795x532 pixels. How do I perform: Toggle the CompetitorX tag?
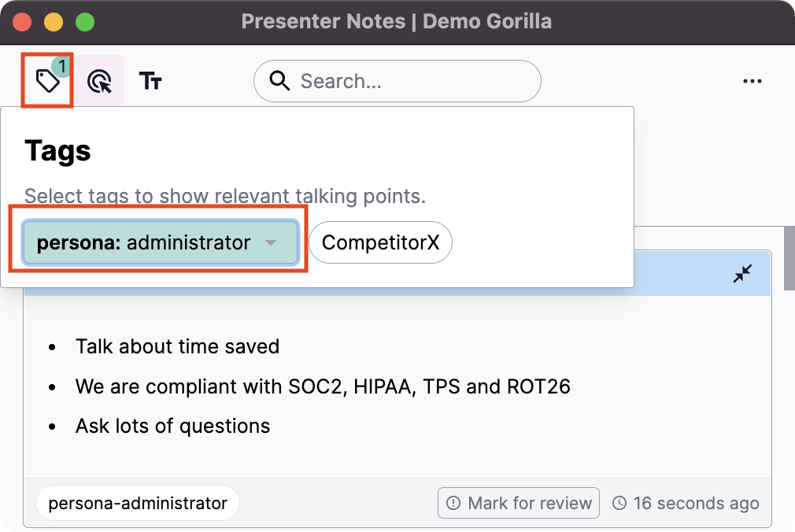pyautogui.click(x=380, y=243)
